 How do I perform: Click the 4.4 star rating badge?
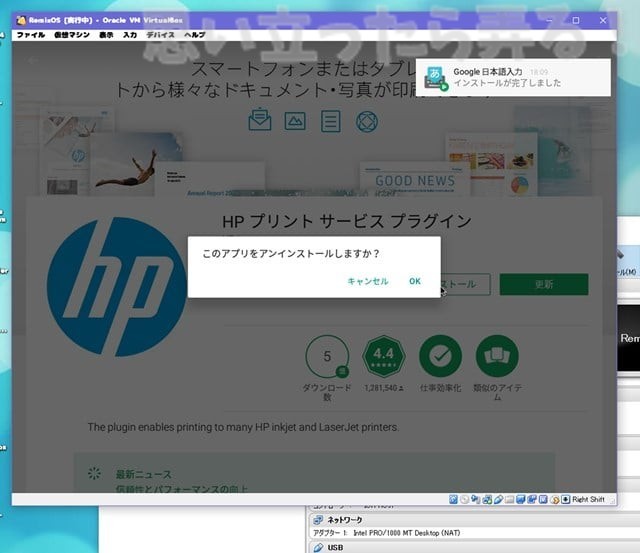coord(384,356)
